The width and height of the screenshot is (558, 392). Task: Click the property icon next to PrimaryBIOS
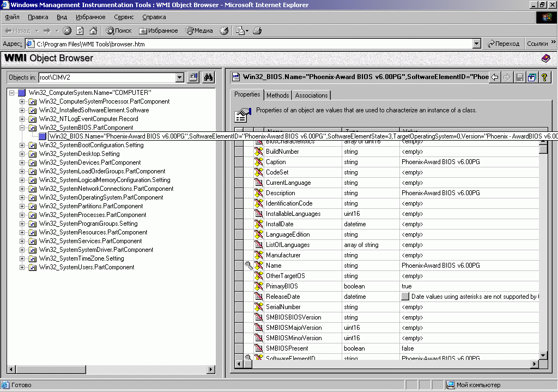pos(259,286)
